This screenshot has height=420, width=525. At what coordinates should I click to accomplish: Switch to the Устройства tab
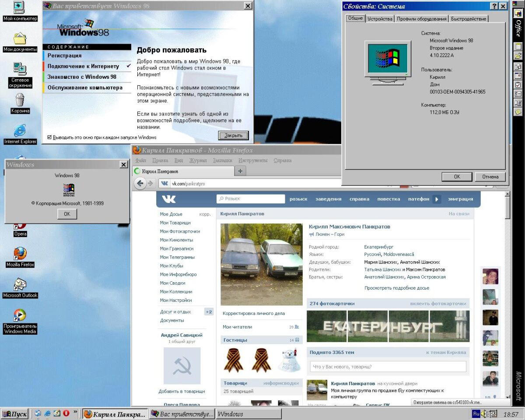click(380, 19)
